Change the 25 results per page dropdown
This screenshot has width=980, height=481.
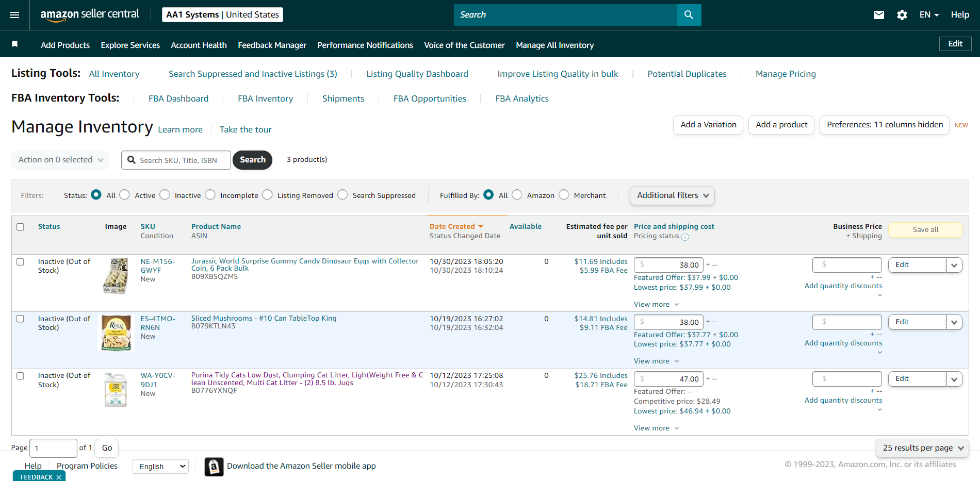(922, 448)
